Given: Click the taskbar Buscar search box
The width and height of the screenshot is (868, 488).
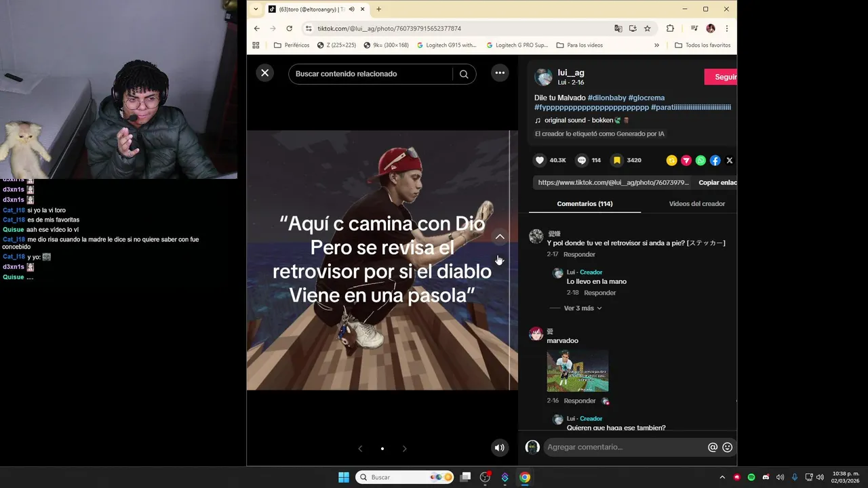Looking at the screenshot, I should [405, 477].
